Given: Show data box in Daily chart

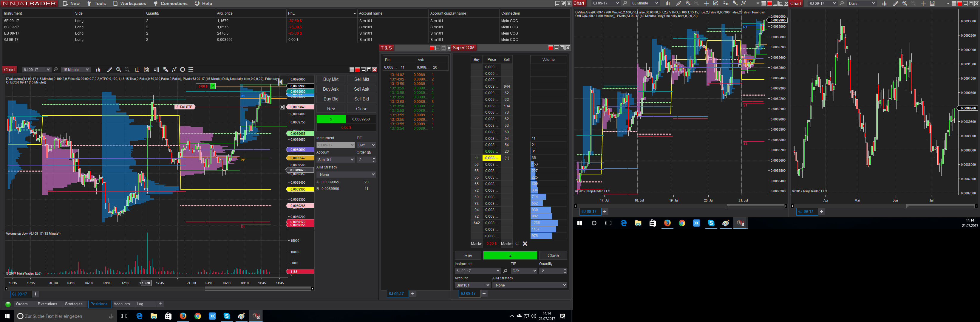Looking at the screenshot, I should [933, 3].
